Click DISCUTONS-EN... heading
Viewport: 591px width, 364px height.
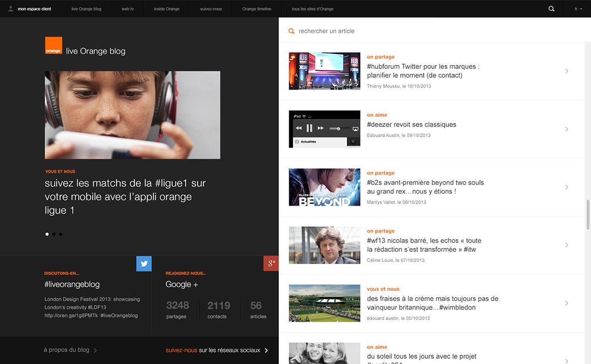click(x=62, y=273)
